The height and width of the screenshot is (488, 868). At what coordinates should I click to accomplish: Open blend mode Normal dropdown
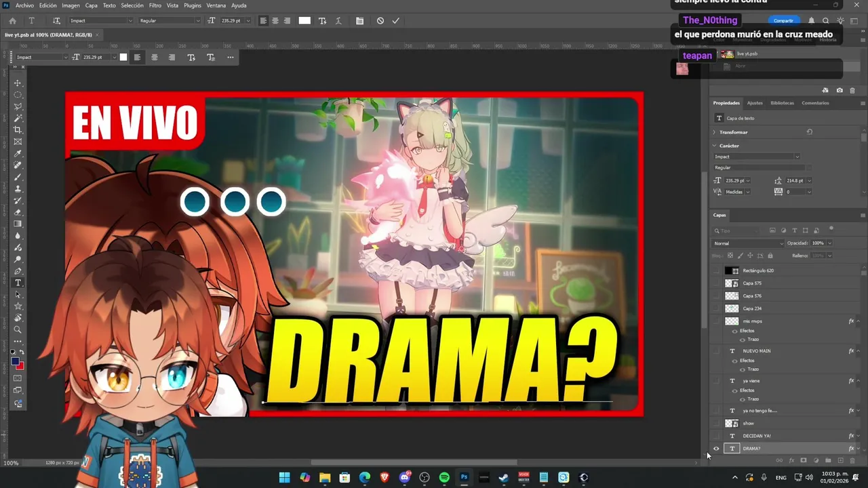pyautogui.click(x=748, y=243)
